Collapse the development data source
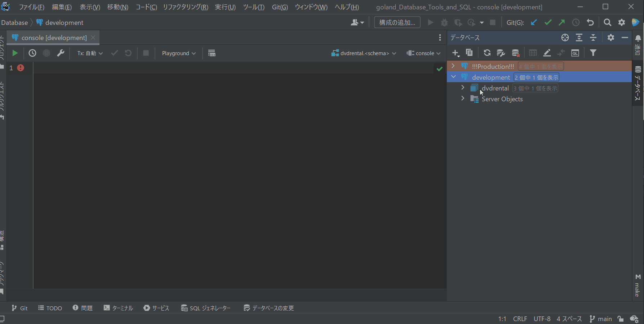 point(453,77)
